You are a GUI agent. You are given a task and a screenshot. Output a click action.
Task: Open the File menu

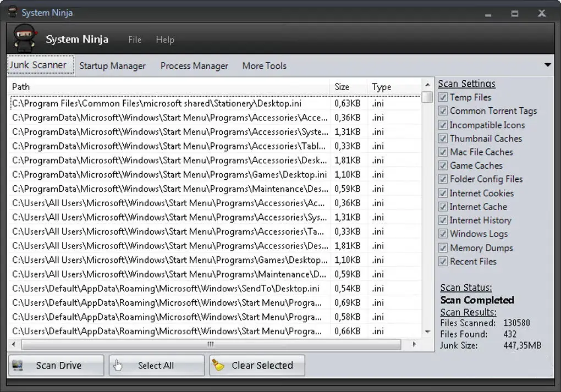[x=134, y=40]
